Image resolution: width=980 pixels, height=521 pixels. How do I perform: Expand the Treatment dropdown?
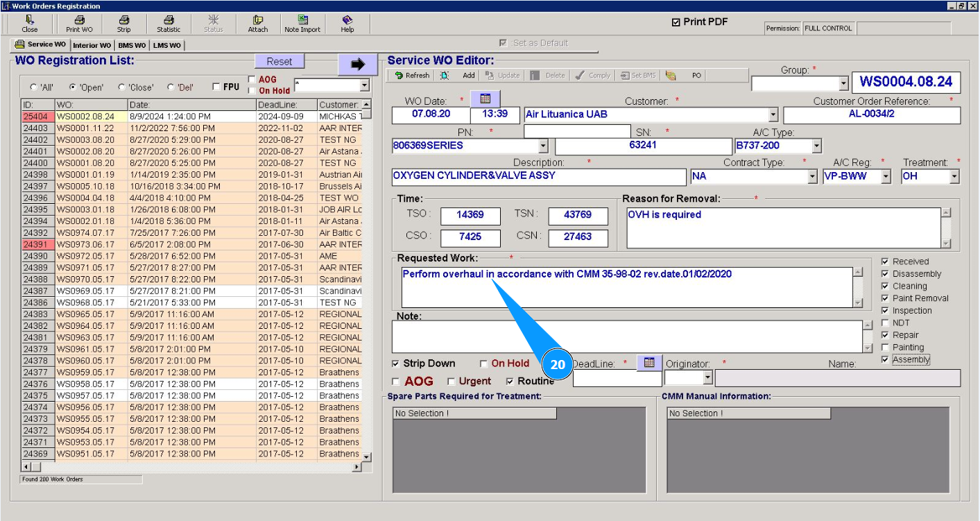pos(954,176)
